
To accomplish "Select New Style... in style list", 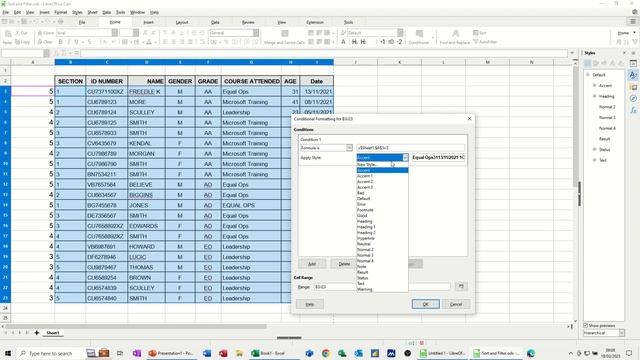I will pyautogui.click(x=382, y=164).
